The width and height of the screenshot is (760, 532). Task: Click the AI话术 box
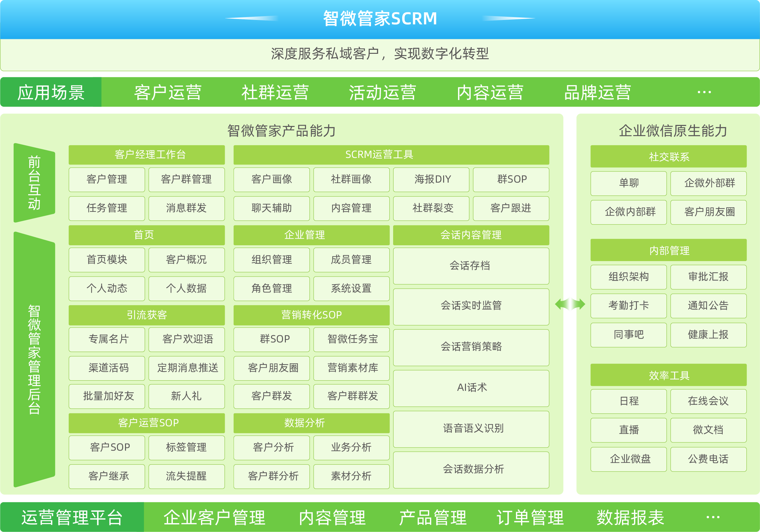471,388
